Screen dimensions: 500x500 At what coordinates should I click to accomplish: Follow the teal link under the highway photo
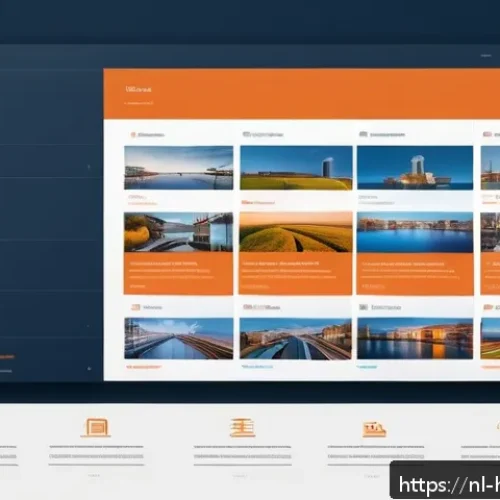click(x=257, y=366)
